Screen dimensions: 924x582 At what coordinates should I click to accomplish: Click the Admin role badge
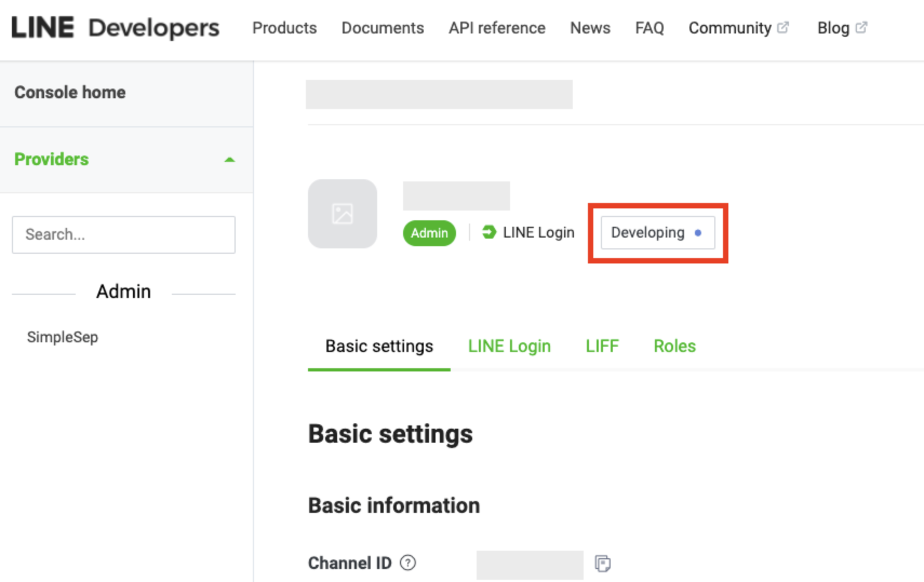[430, 233]
